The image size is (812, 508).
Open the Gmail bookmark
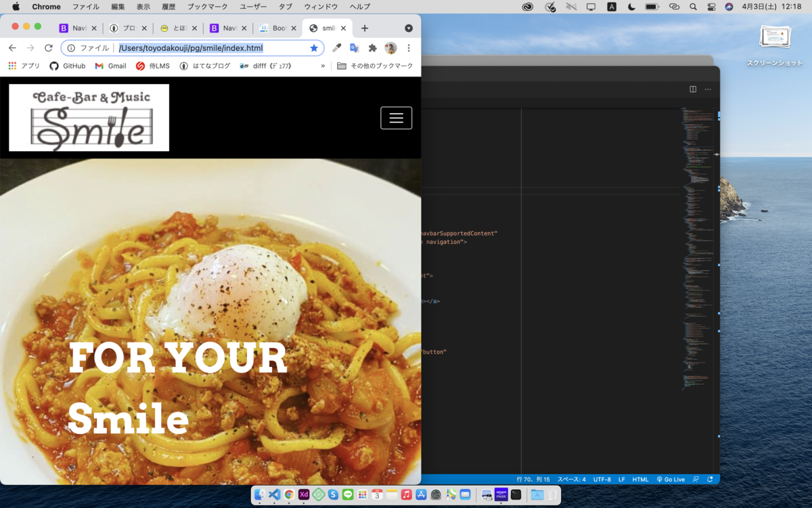point(110,66)
